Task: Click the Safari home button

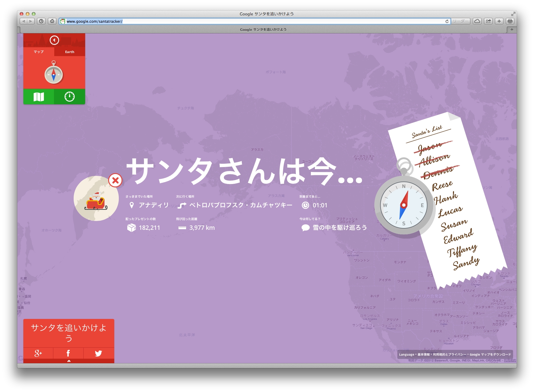Action: tap(52, 21)
